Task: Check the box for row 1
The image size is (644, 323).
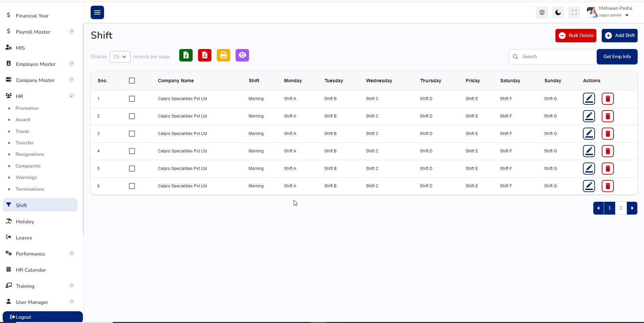Action: (x=132, y=99)
